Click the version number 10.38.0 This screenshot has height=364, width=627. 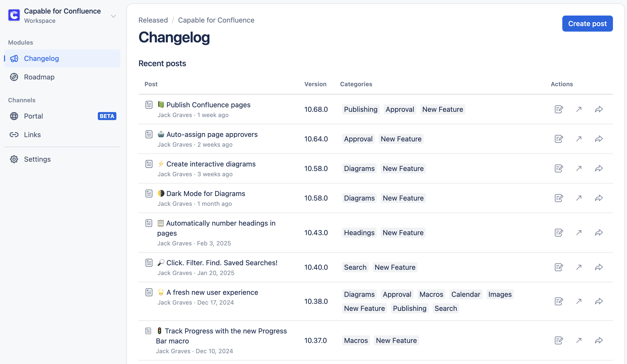point(316,301)
